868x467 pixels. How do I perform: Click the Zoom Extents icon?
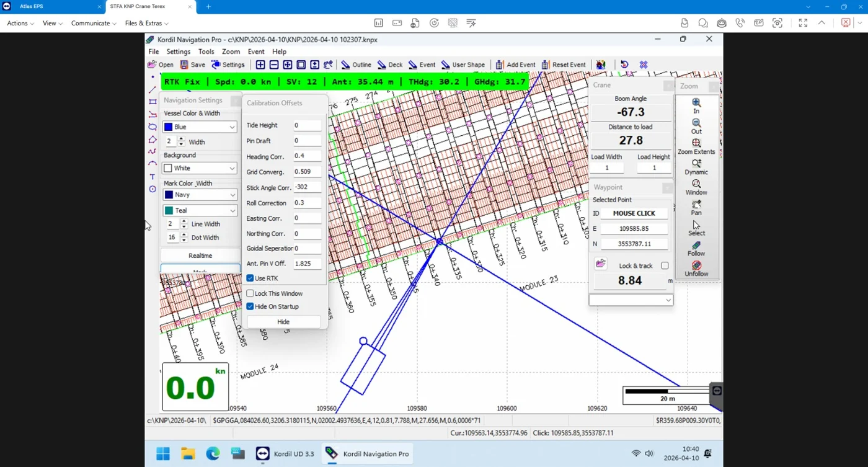[x=696, y=143]
